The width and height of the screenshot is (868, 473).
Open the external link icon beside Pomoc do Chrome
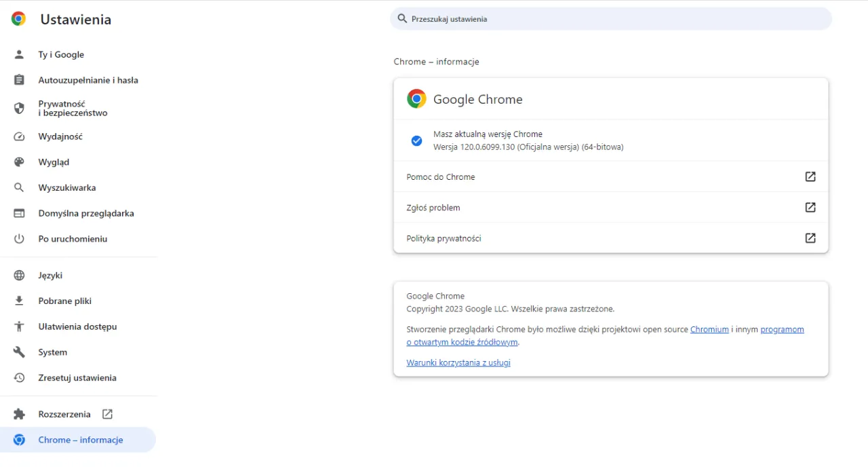[x=810, y=176]
